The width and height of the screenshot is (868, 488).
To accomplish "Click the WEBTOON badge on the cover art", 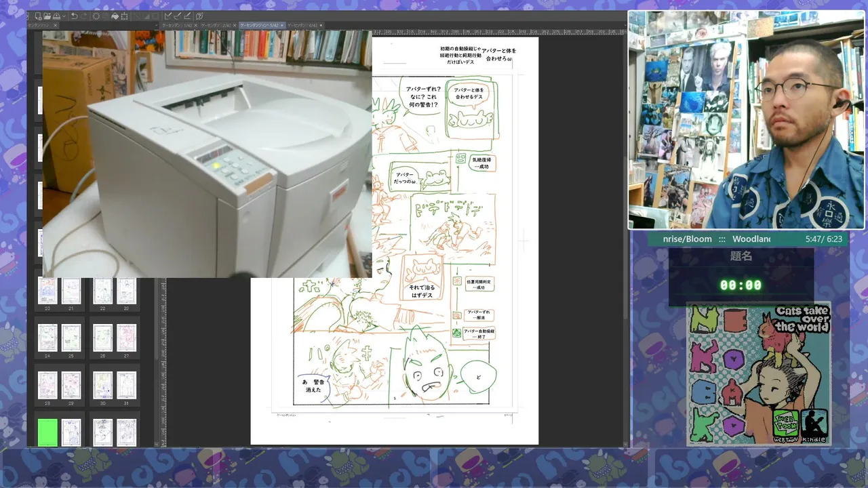I will tap(785, 425).
